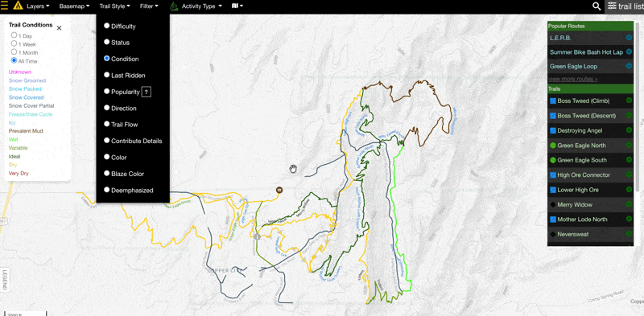Open the Activity Type dropdown
The height and width of the screenshot is (316, 644).
(x=202, y=6)
